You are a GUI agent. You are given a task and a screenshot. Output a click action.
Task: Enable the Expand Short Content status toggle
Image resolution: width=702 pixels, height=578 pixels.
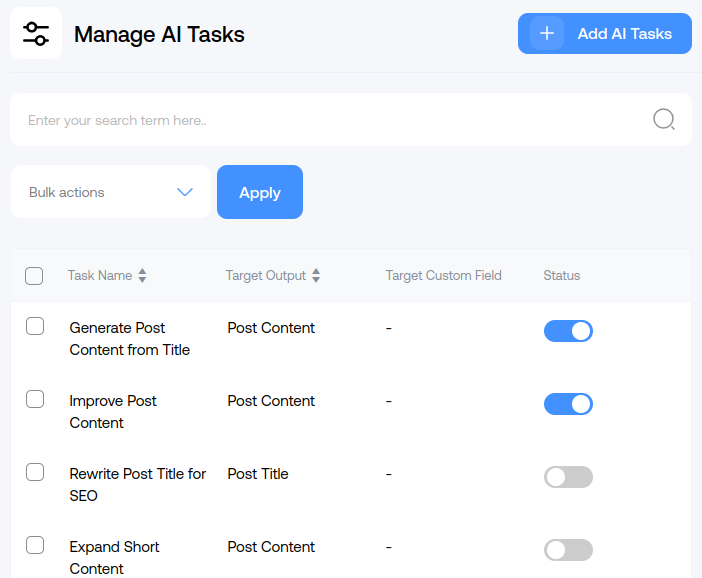[568, 550]
